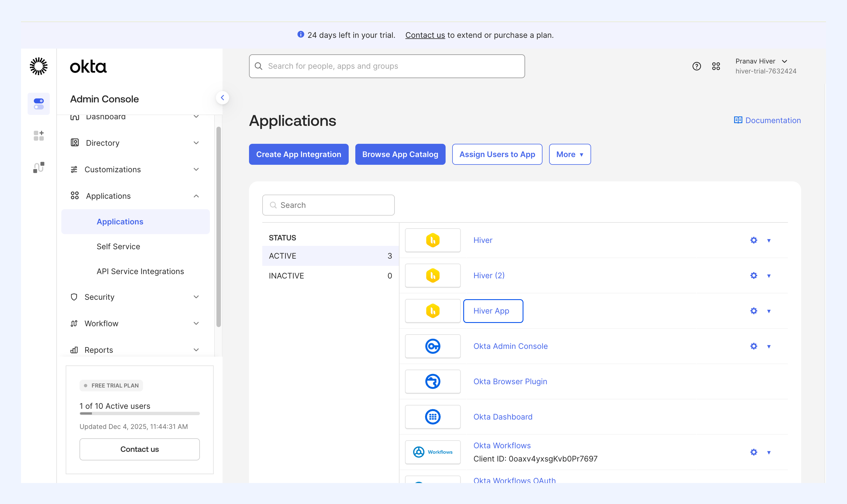Screen dimensions: 847x504
Task: Click the Directory icon in sidebar
Action: pyautogui.click(x=75, y=143)
